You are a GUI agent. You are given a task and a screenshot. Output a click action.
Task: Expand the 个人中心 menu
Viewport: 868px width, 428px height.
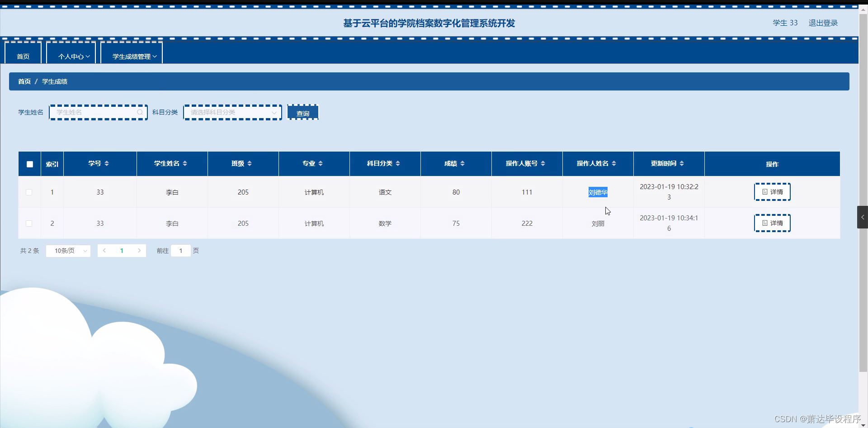click(x=71, y=54)
